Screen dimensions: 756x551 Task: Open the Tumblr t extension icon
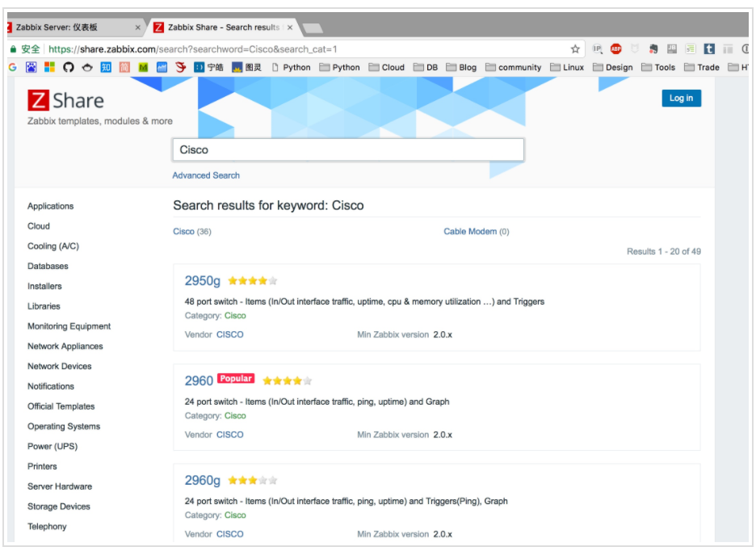pyautogui.click(x=709, y=48)
